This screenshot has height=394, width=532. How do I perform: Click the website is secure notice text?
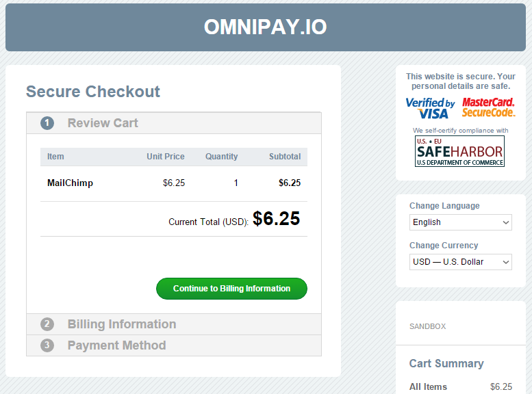[x=461, y=81]
